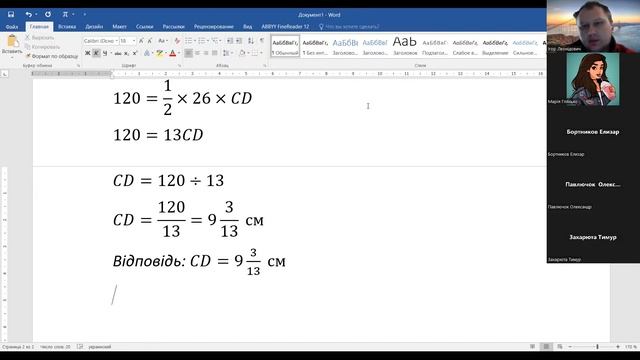Apply the Обычный style
The height and width of the screenshot is (360, 640).
285,47
